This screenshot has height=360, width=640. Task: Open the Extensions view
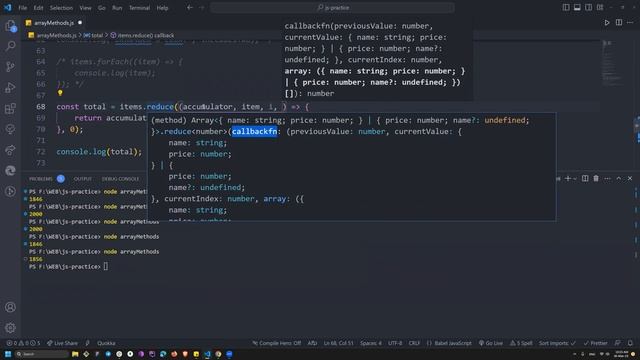[x=10, y=109]
